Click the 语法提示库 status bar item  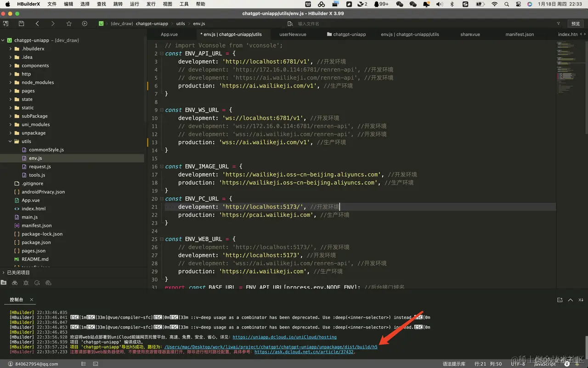453,364
